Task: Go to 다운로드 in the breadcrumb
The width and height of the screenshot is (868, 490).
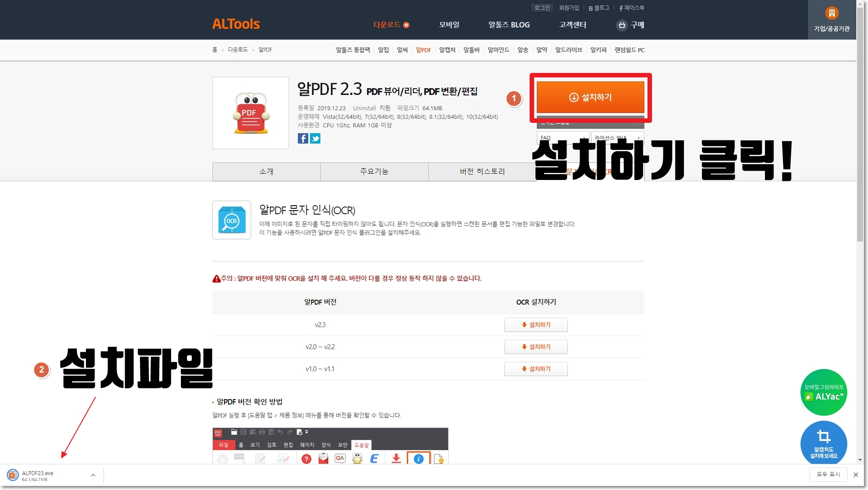Action: pyautogui.click(x=238, y=49)
